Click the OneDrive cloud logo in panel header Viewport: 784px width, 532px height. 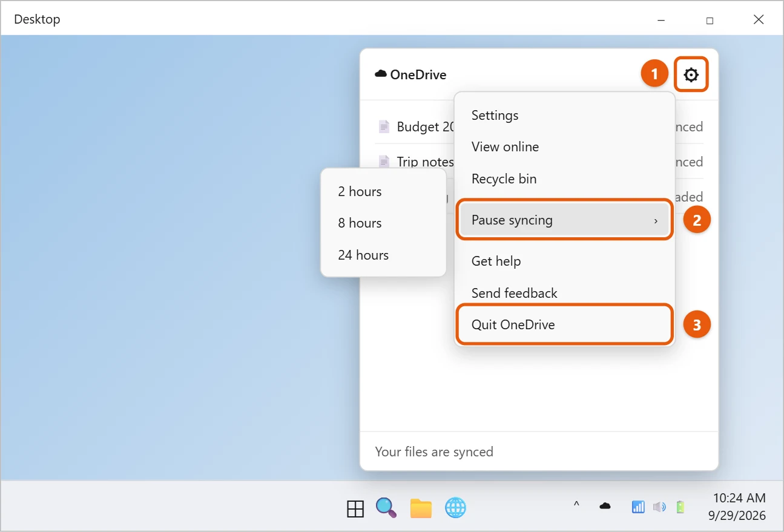click(x=381, y=74)
